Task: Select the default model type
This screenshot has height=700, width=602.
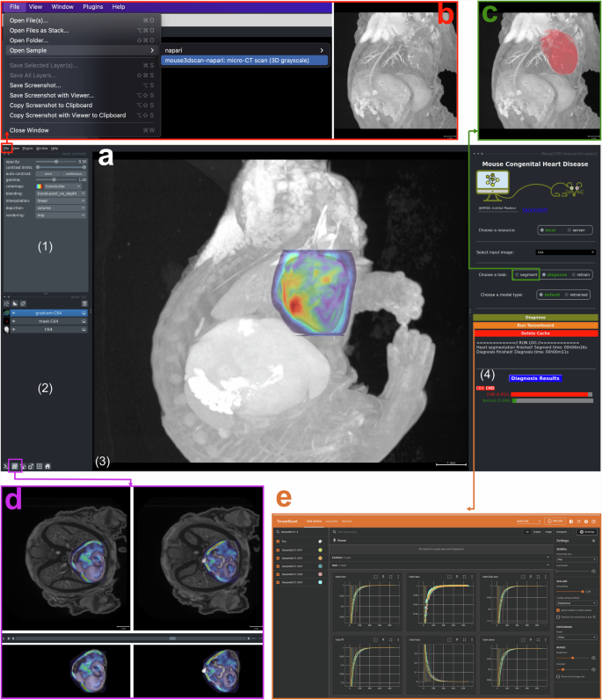Action: pyautogui.click(x=540, y=295)
